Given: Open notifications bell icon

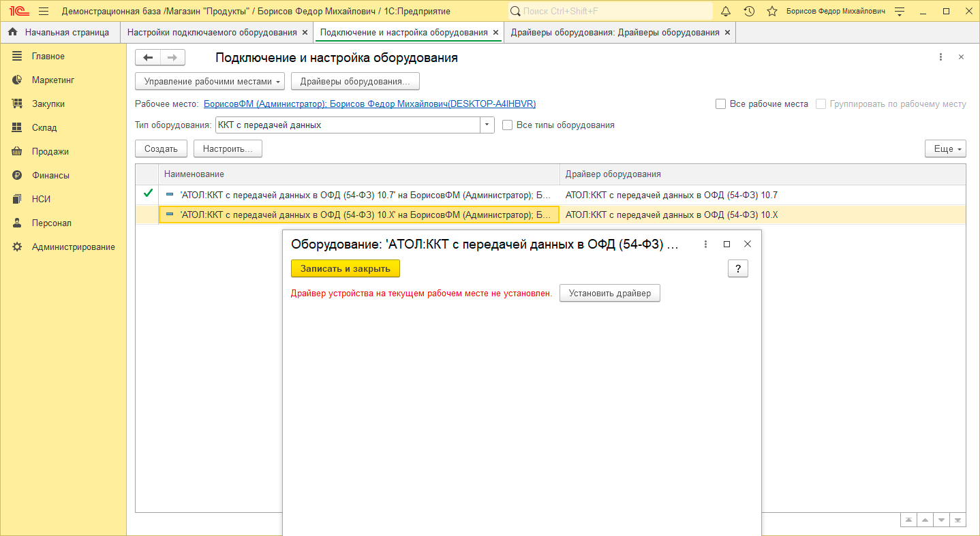Looking at the screenshot, I should [x=726, y=11].
